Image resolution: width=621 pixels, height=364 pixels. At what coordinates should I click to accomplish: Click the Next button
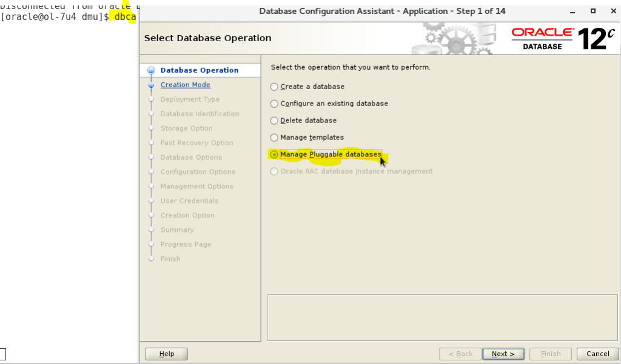point(503,354)
